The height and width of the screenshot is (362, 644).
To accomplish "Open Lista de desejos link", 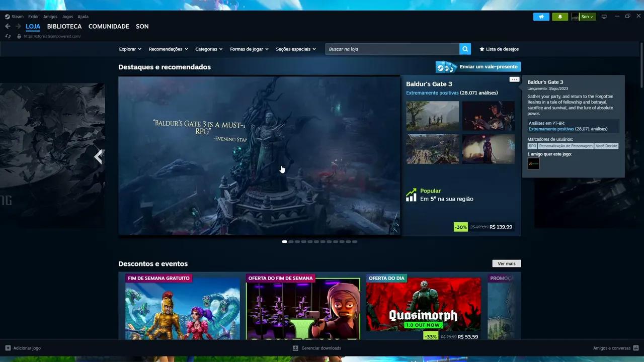I will tap(502, 49).
